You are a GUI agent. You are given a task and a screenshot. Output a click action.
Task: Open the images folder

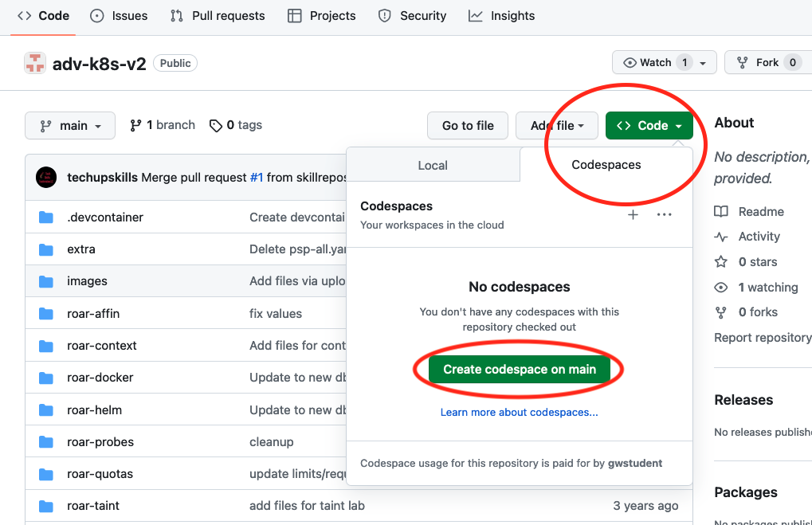87,281
